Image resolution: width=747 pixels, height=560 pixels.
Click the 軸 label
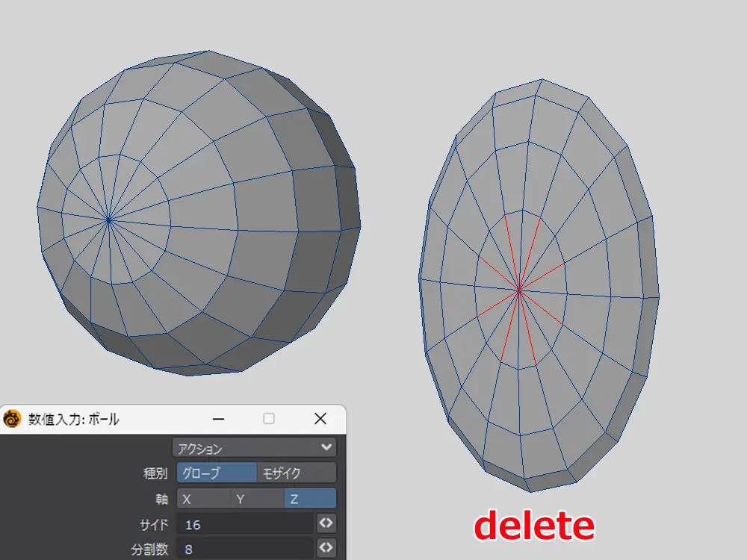tap(162, 499)
